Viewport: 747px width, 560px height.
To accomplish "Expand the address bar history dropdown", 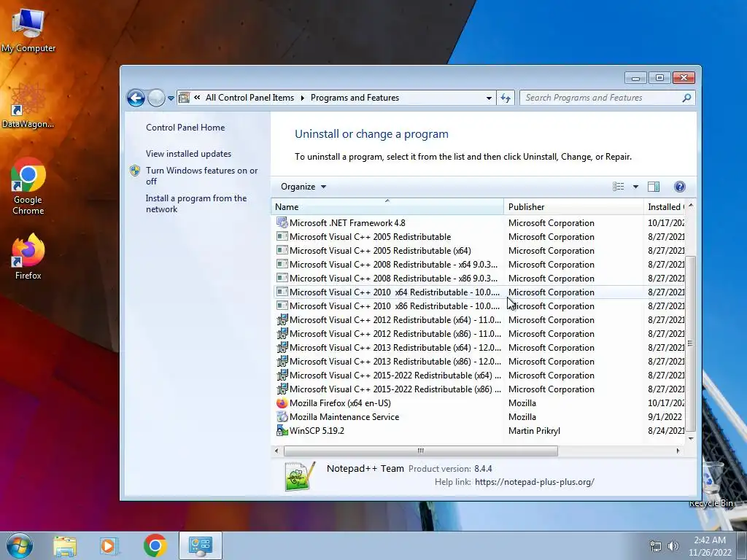I will [x=489, y=98].
